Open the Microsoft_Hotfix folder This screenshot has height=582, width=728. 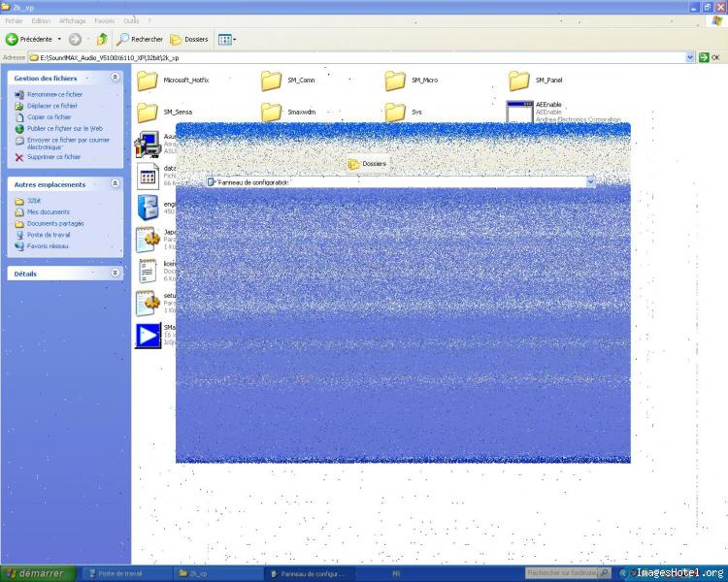tap(148, 81)
